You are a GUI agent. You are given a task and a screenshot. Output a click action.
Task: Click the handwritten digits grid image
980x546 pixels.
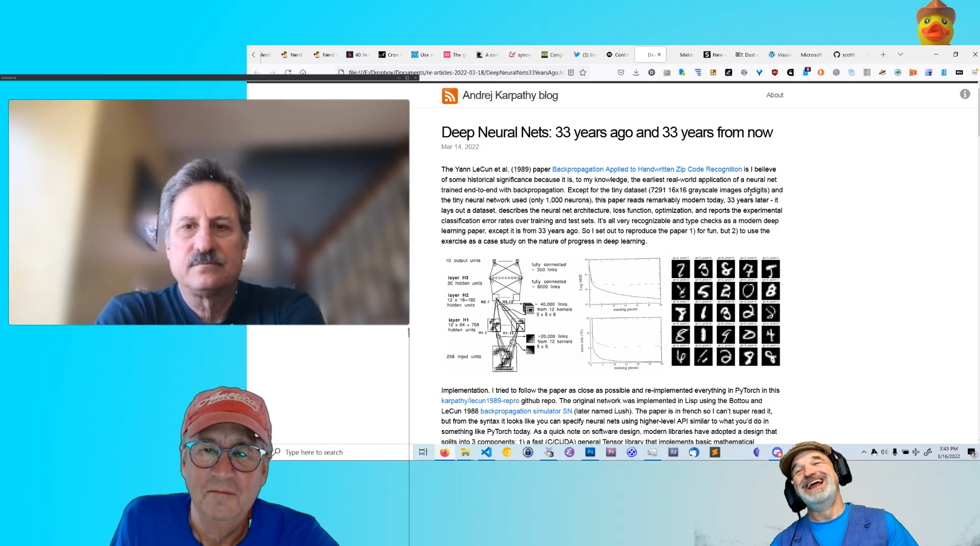click(x=725, y=311)
